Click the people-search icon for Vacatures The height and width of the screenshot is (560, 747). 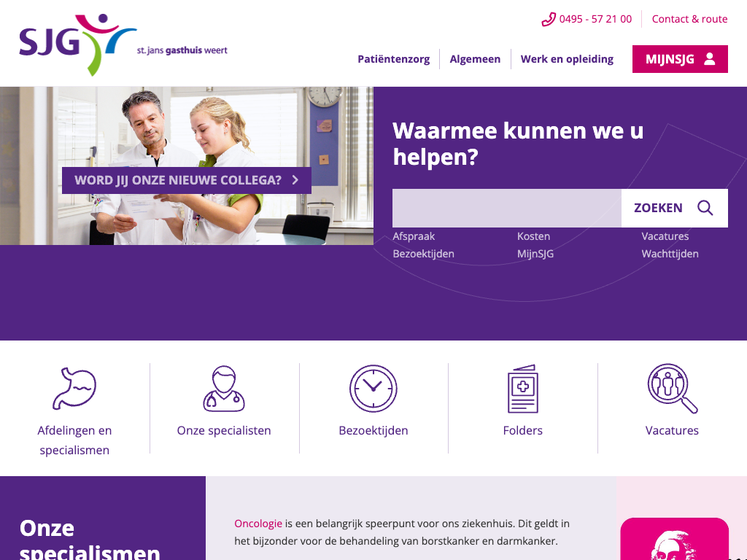tap(672, 388)
